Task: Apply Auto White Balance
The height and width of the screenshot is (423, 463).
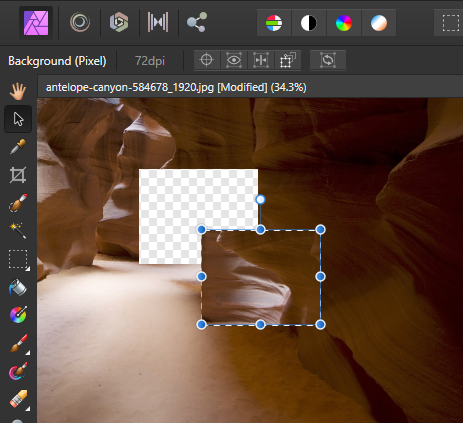Action: [x=379, y=23]
